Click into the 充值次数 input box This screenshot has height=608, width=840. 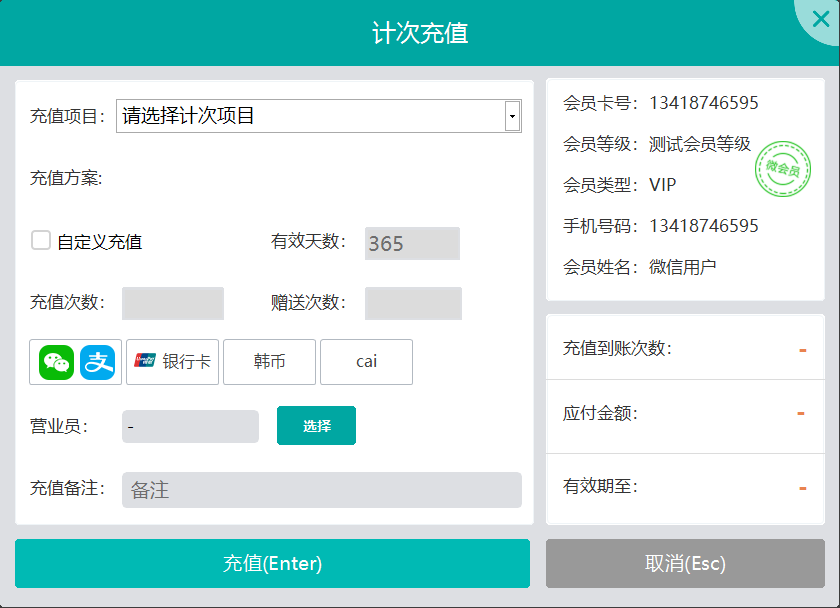click(x=173, y=303)
